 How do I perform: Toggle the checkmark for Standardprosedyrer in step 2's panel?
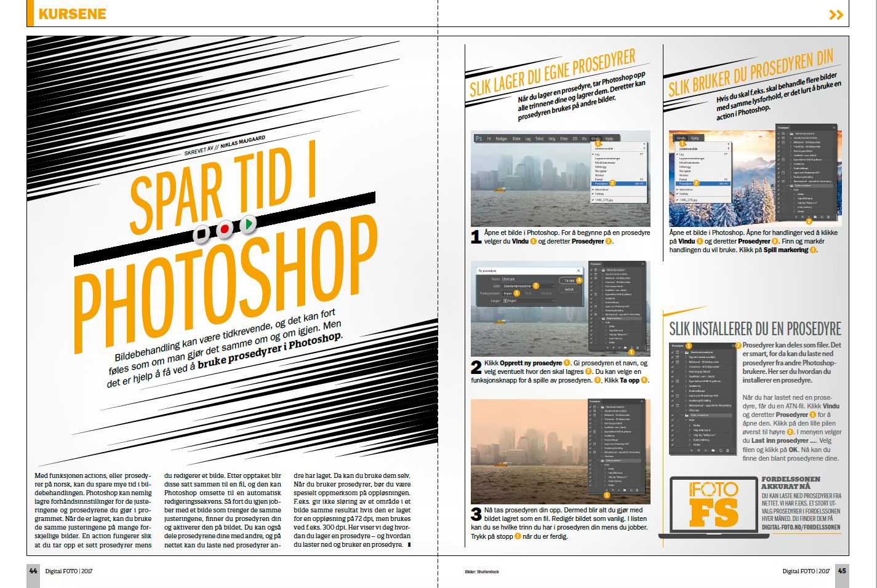pos(592,270)
